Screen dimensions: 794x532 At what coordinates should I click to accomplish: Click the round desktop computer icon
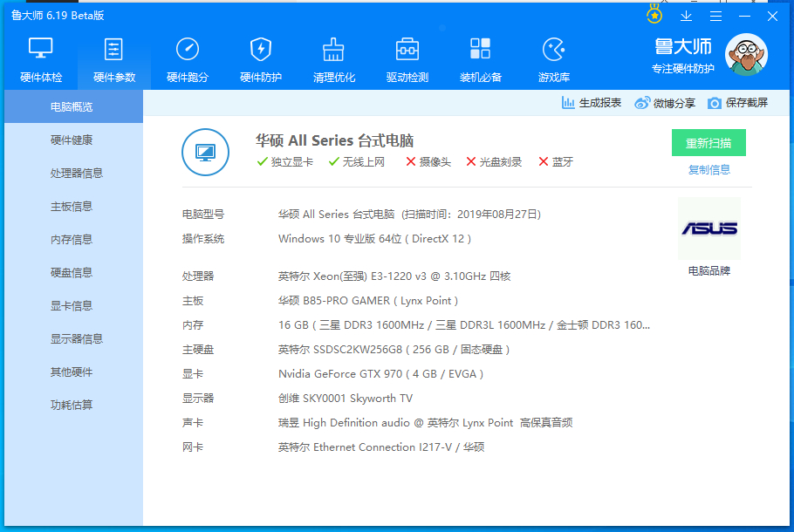tap(205, 152)
